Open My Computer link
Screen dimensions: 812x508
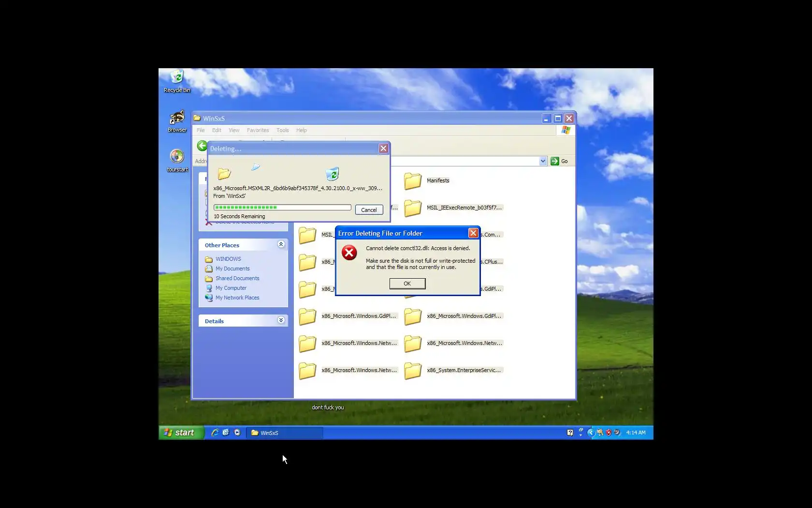(x=231, y=288)
